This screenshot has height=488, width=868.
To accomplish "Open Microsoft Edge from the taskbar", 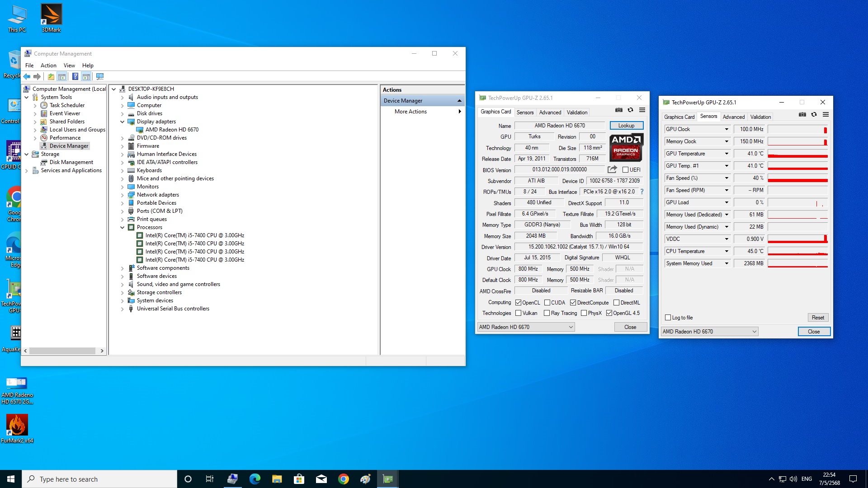I will click(255, 479).
